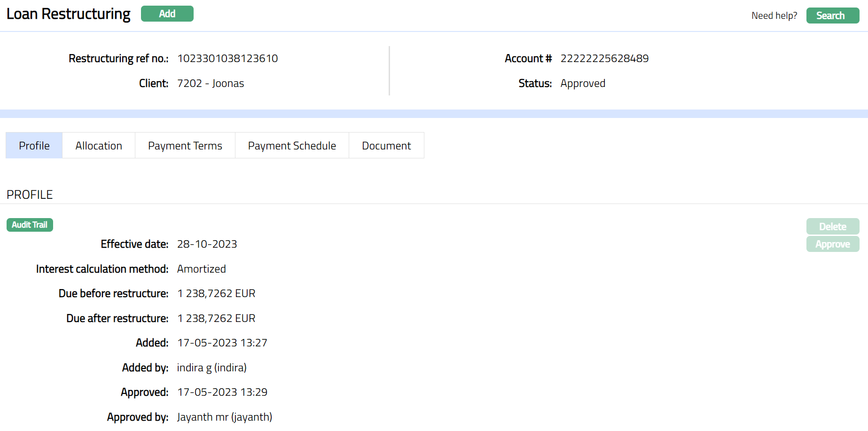868x431 pixels.
Task: Click the Loan Restructuring page title
Action: [x=69, y=14]
